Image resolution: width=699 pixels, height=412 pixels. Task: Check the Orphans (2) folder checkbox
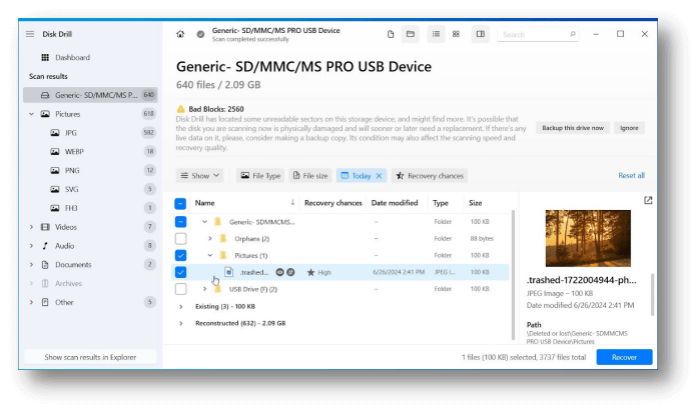point(180,239)
